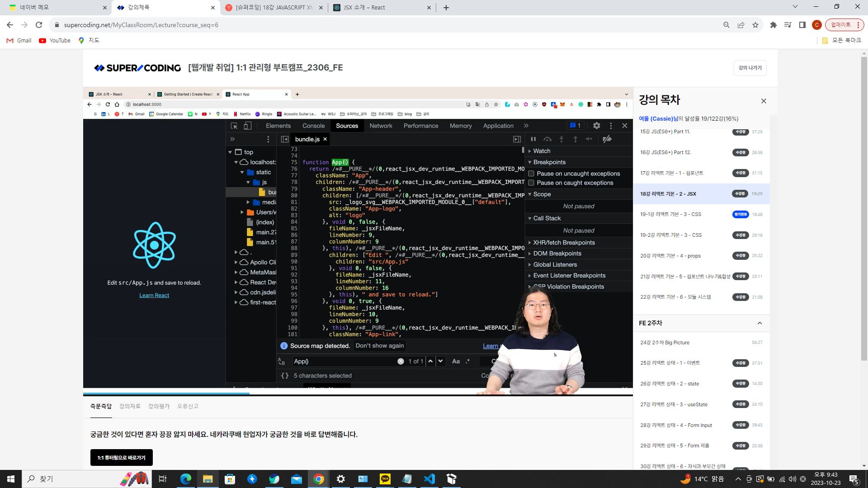The height and width of the screenshot is (488, 868).
Task: Open KakaoTalk from the taskbar
Action: pyautogui.click(x=385, y=479)
